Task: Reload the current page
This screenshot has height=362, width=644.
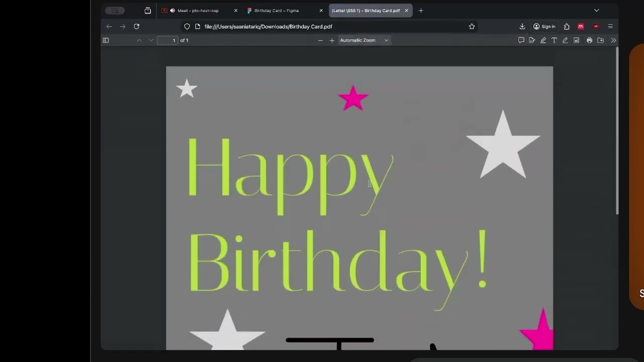Action: [x=136, y=26]
